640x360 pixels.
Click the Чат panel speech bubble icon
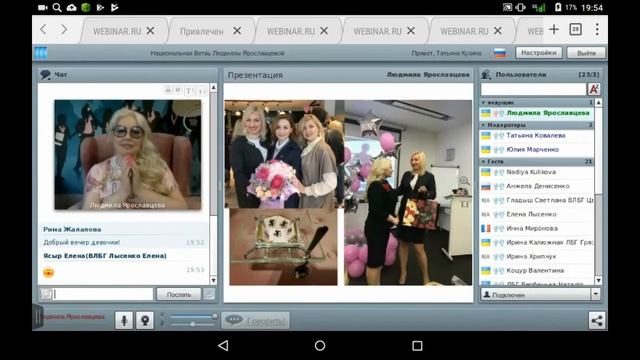coord(45,75)
